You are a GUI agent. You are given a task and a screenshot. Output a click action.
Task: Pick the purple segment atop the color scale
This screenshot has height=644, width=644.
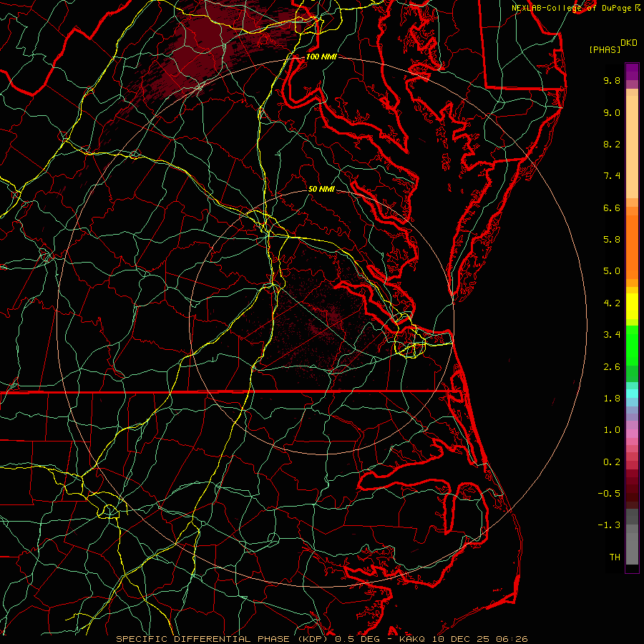pyautogui.click(x=632, y=72)
